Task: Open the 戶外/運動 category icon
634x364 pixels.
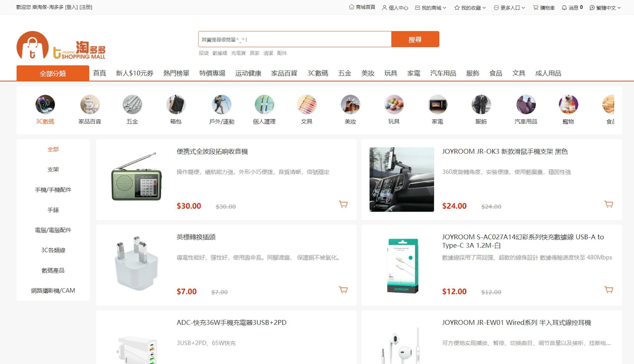Action: tap(222, 105)
